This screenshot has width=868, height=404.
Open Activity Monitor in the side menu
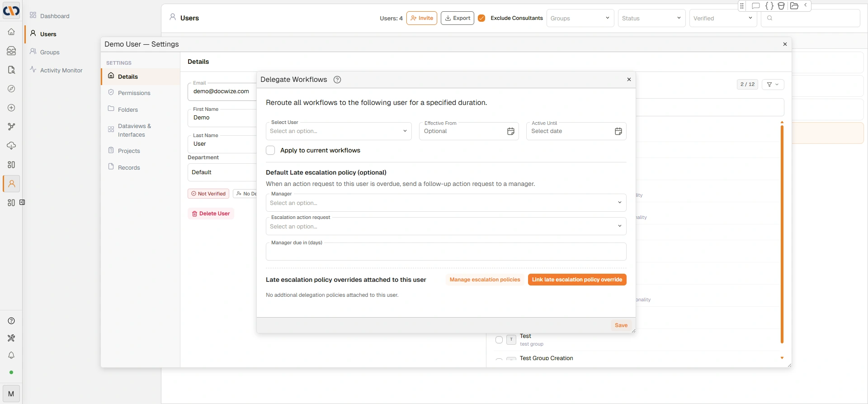tap(61, 70)
